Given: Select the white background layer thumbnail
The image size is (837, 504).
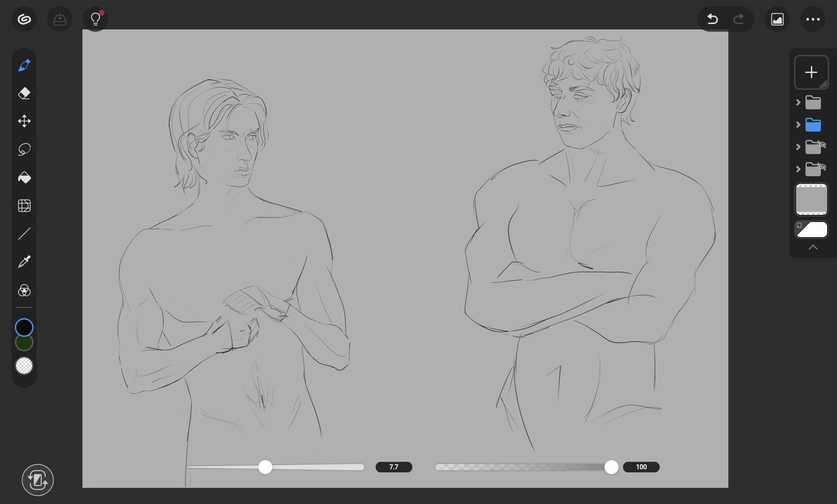Looking at the screenshot, I should pos(811,230).
